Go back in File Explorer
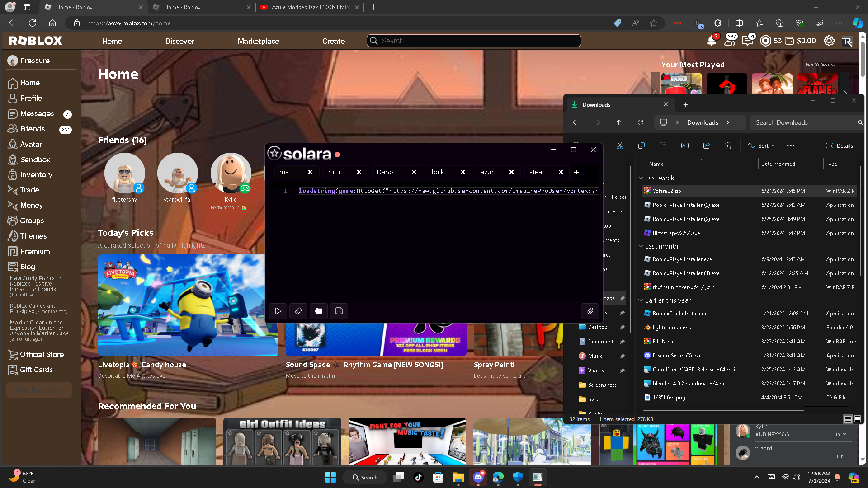 click(x=576, y=122)
